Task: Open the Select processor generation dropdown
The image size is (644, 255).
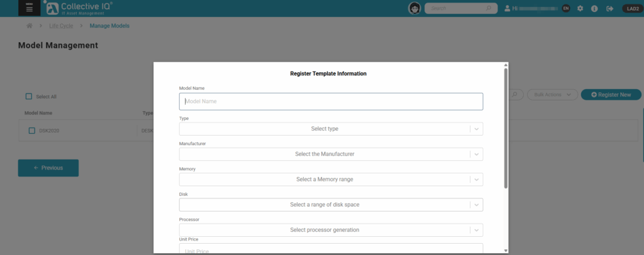Action: pyautogui.click(x=331, y=230)
